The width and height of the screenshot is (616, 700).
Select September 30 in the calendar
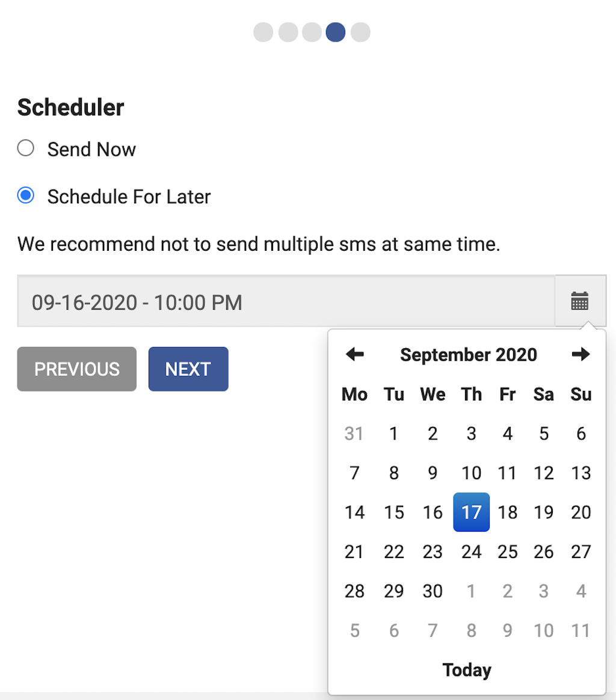(433, 591)
